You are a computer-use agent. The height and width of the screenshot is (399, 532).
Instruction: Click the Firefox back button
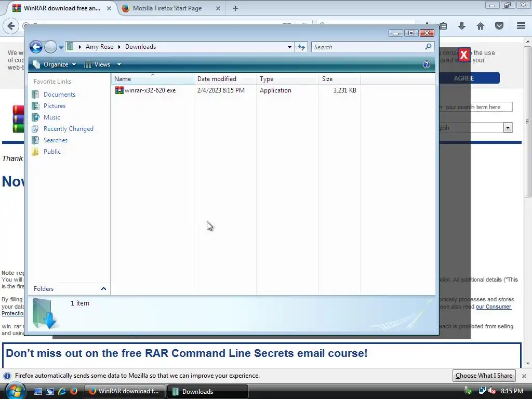(11, 26)
